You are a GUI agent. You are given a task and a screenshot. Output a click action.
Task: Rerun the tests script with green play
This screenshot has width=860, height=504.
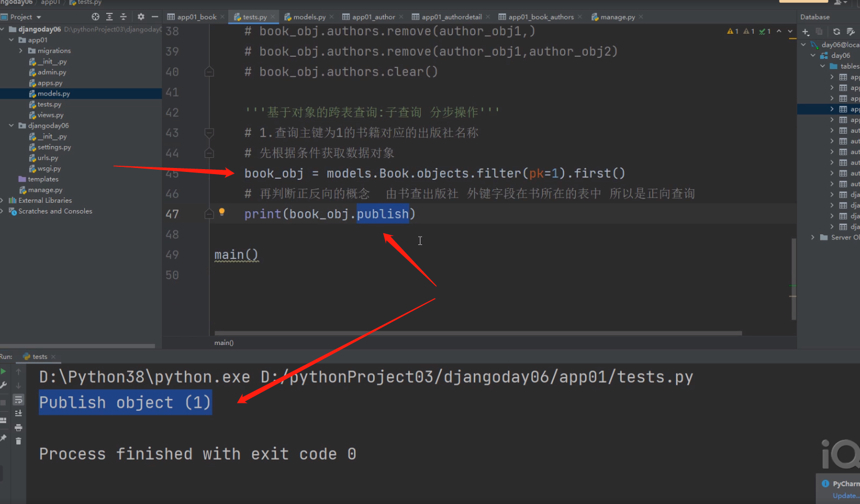tap(3, 371)
